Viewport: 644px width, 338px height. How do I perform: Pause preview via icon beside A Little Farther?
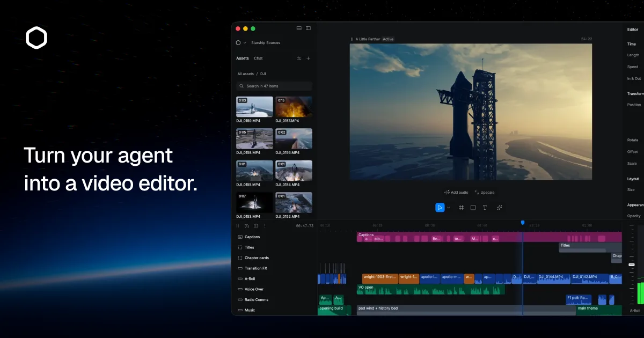pos(352,39)
